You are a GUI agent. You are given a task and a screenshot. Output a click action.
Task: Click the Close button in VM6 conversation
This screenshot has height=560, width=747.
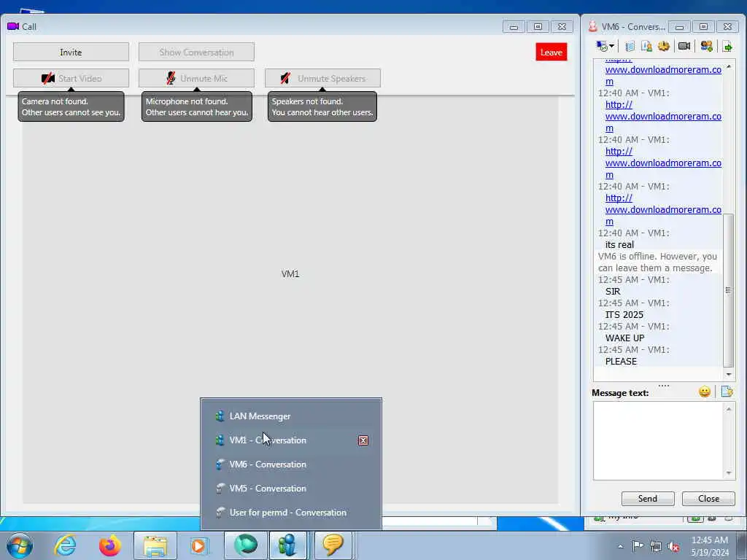click(708, 499)
